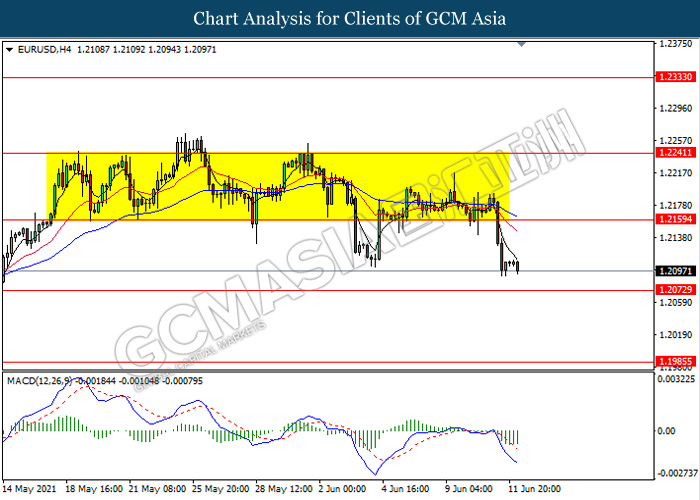Click the 14 May 2021 date label
Screen dimensions: 700x500
(x=29, y=489)
